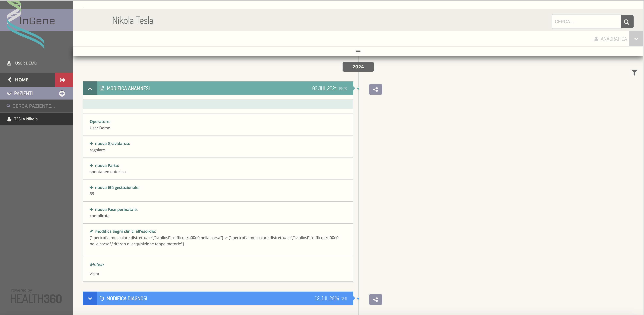Click the "modifica Segni clinici all'esordio:" label

[x=126, y=231]
